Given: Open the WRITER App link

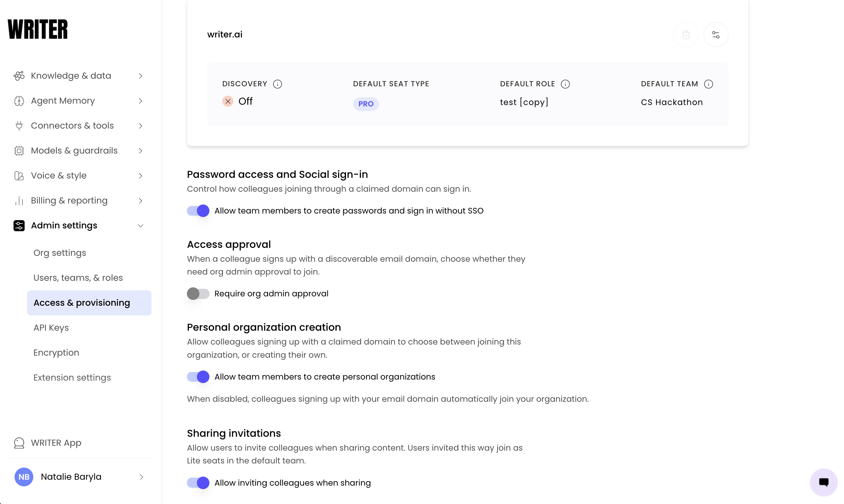Looking at the screenshot, I should click(56, 443).
